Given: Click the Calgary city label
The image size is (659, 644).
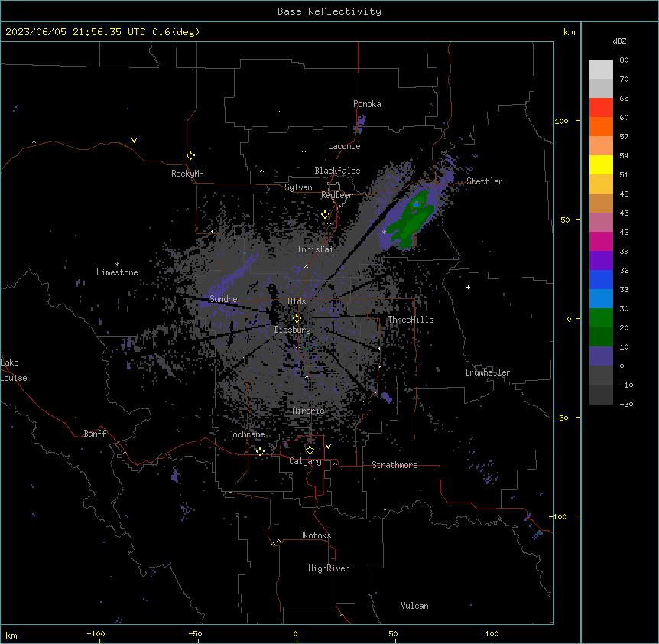Looking at the screenshot, I should coord(305,461).
